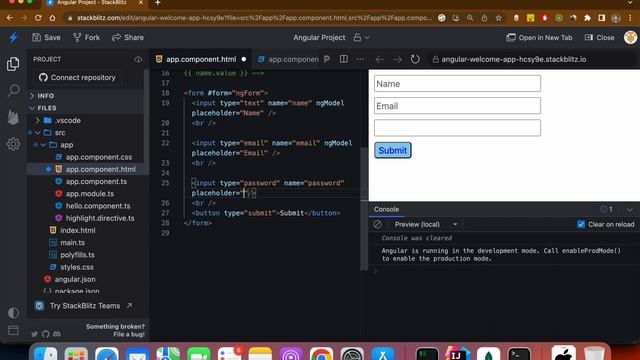Open the project lock visibility dropdown
This screenshot has width=640, height=360.
tap(361, 38)
